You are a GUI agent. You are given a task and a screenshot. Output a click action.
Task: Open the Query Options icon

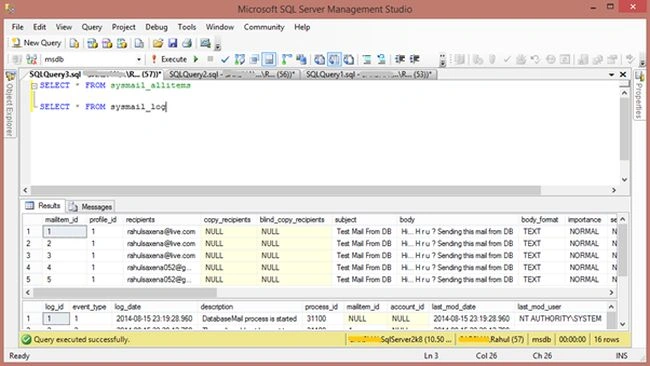[x=254, y=59]
